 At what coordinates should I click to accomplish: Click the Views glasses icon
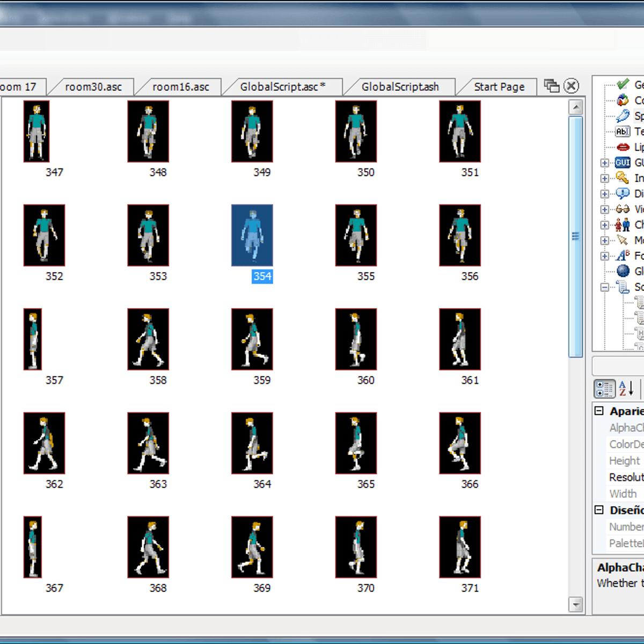click(x=623, y=209)
